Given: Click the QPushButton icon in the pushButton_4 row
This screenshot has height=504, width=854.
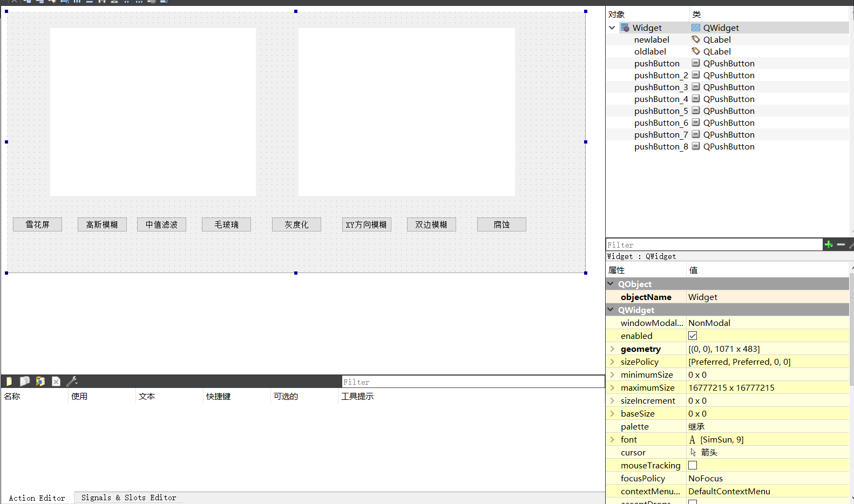Looking at the screenshot, I should 696,99.
